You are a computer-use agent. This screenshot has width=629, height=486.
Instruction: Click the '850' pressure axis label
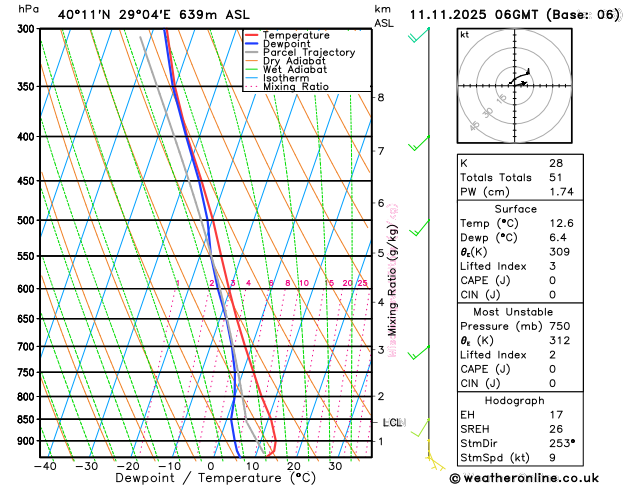tap(28, 419)
